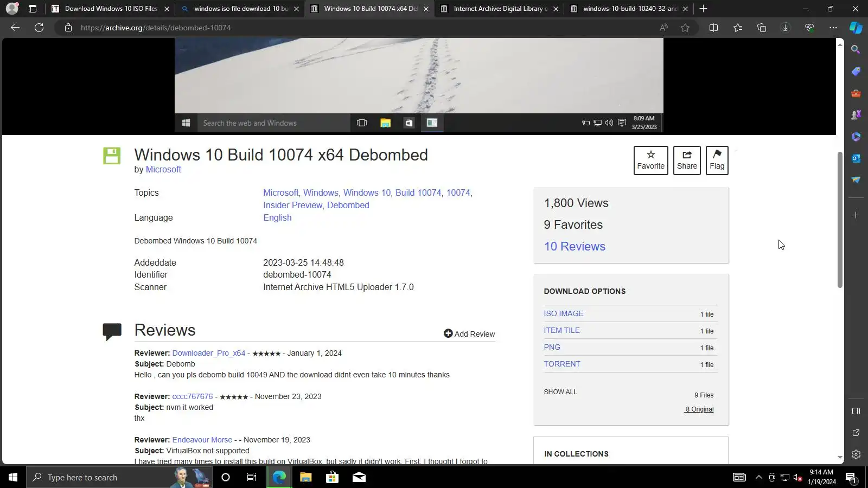Jump to the 10 Reviews link
This screenshot has height=488, width=868.
coord(575,247)
